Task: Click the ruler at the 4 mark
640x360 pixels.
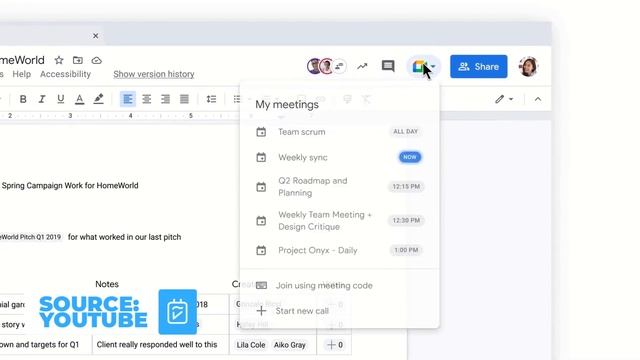Action: tap(131, 116)
